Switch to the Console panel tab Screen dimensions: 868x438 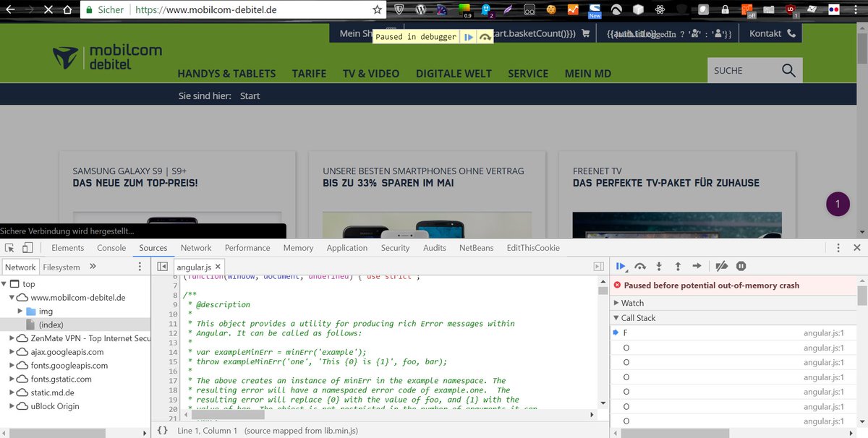click(111, 248)
